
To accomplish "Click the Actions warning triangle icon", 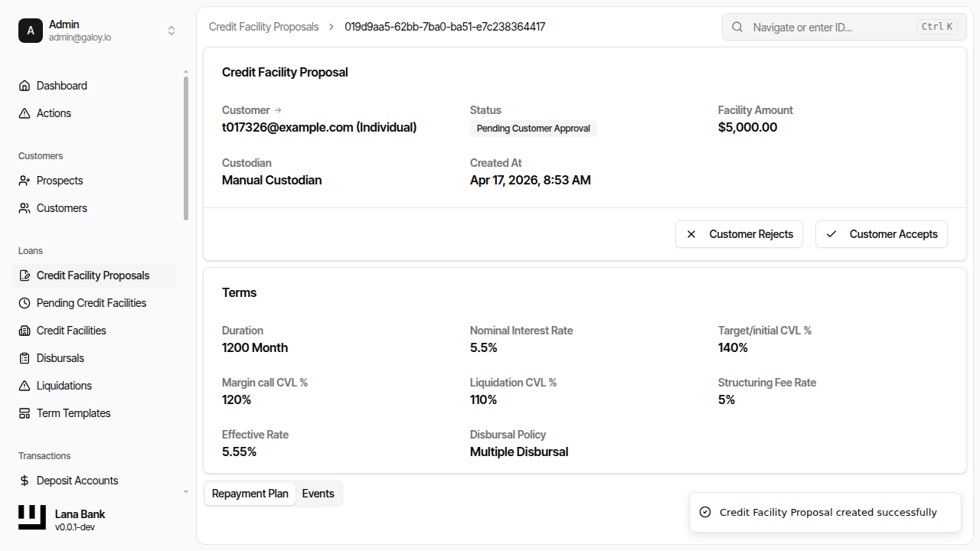I will tap(24, 113).
